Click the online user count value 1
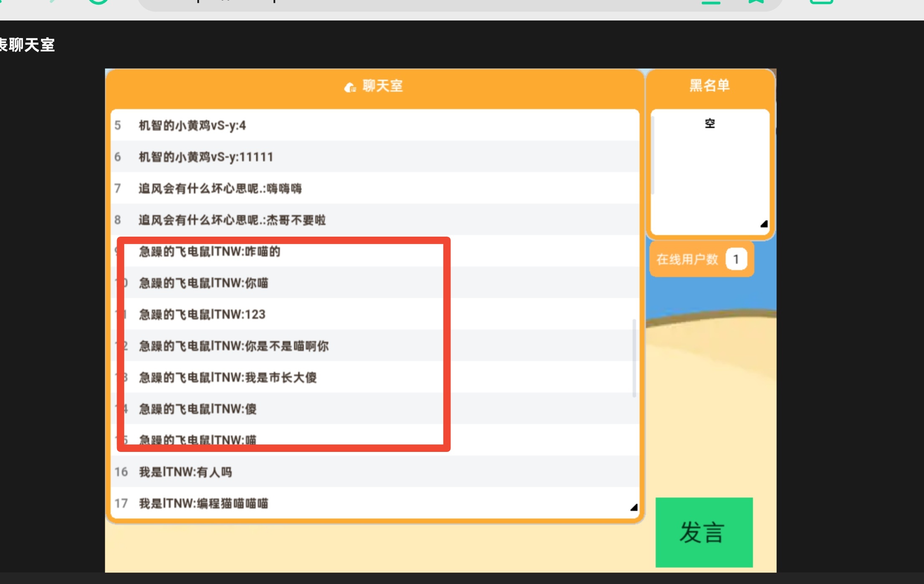Image resolution: width=924 pixels, height=584 pixels. click(x=736, y=259)
